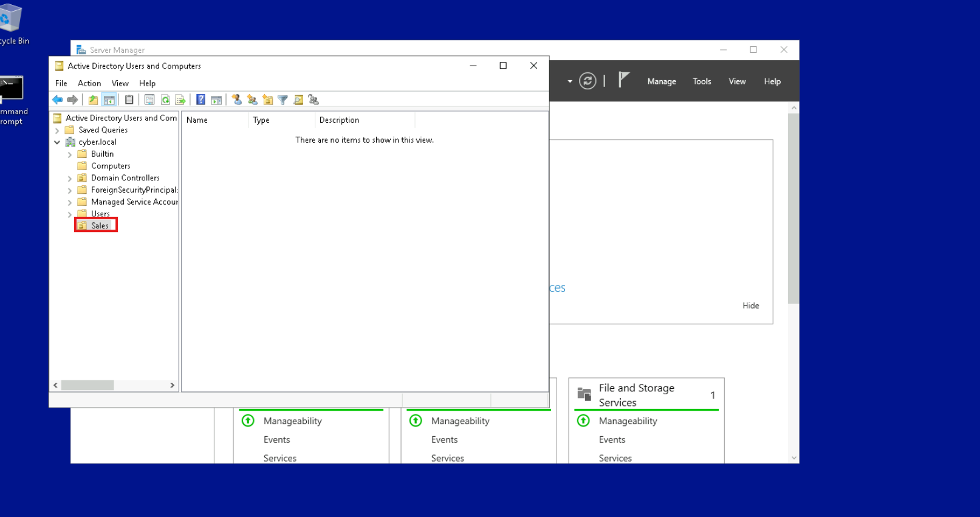Click Server Manager refresh circle icon
The height and width of the screenshot is (517, 980).
click(x=588, y=81)
